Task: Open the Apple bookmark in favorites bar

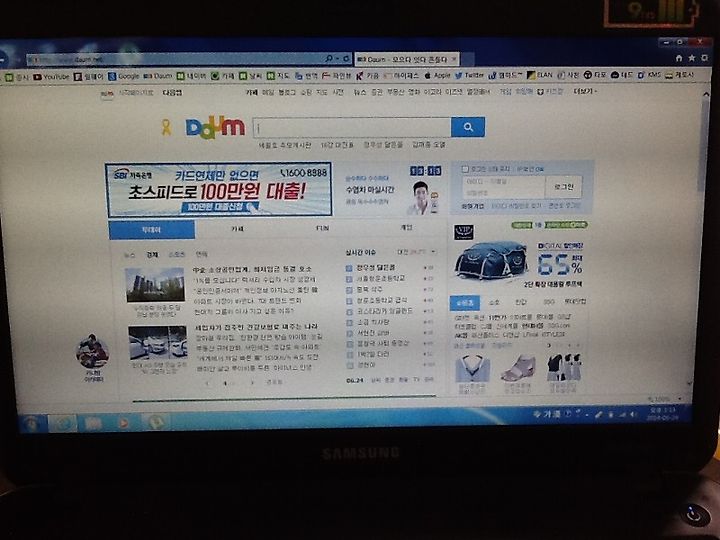Action: (438, 75)
